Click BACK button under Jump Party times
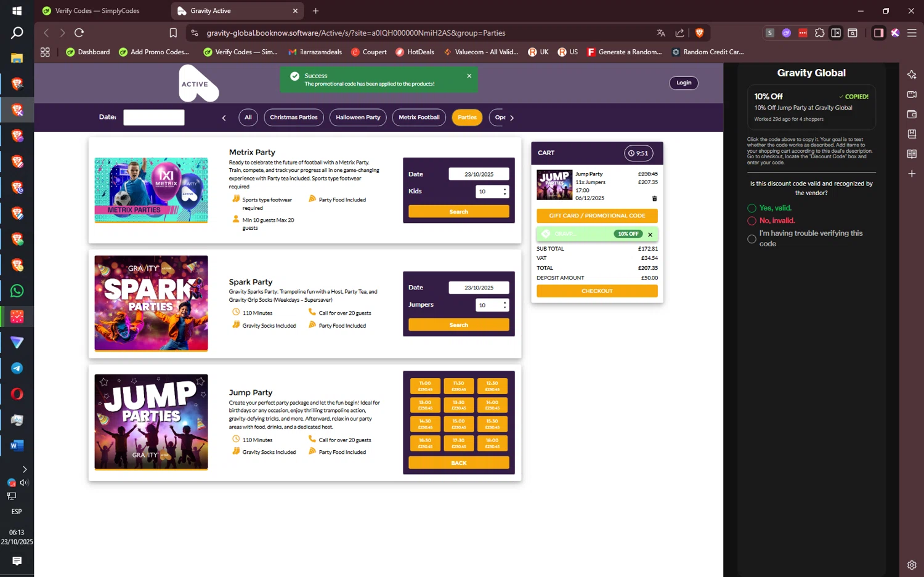The image size is (924, 577). [x=459, y=462]
